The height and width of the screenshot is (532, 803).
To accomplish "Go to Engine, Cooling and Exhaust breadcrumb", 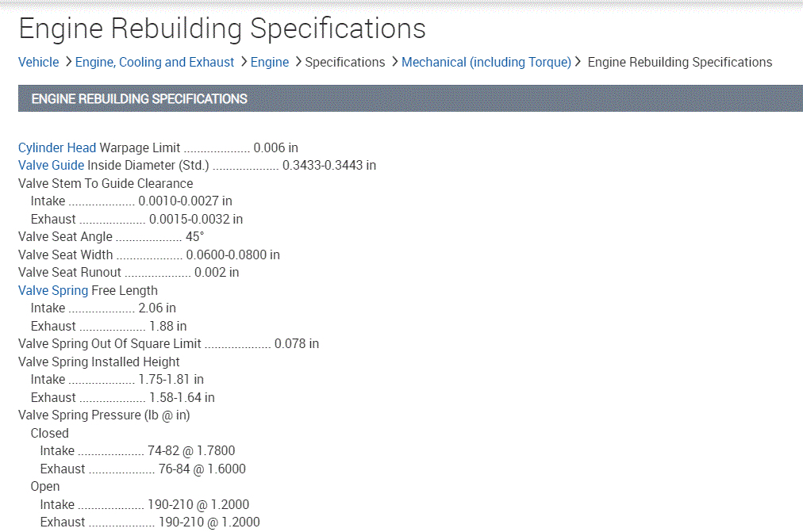I will click(x=155, y=62).
